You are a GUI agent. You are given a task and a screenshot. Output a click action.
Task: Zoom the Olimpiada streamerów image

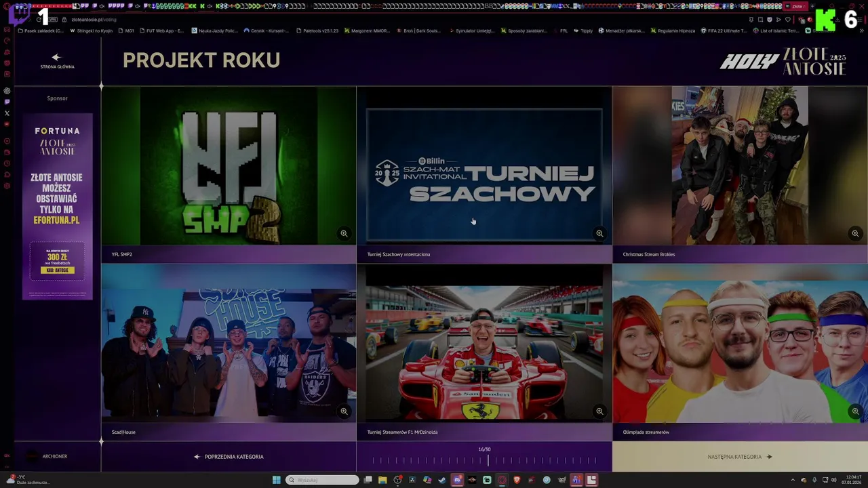point(855,411)
